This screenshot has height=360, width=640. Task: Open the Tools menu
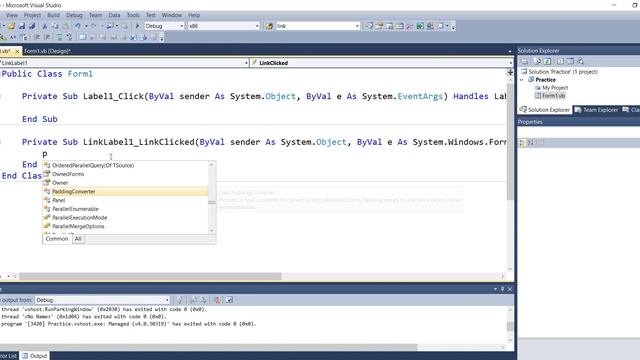click(x=133, y=15)
